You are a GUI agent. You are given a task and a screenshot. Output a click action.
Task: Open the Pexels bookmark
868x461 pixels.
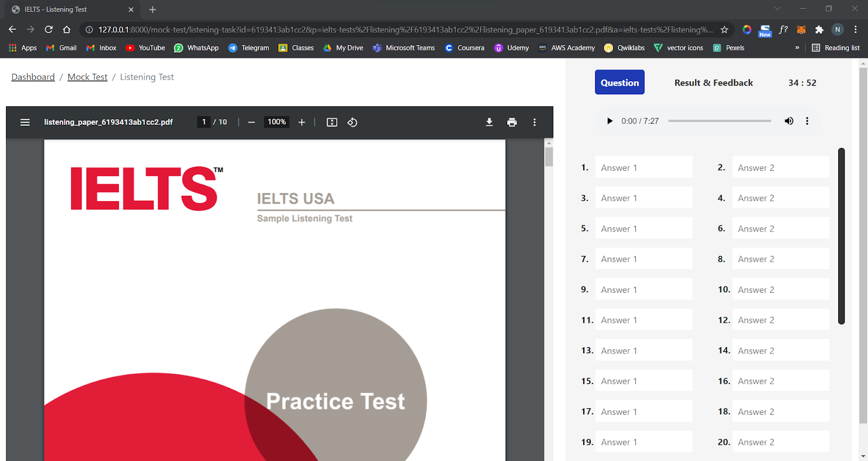(729, 48)
